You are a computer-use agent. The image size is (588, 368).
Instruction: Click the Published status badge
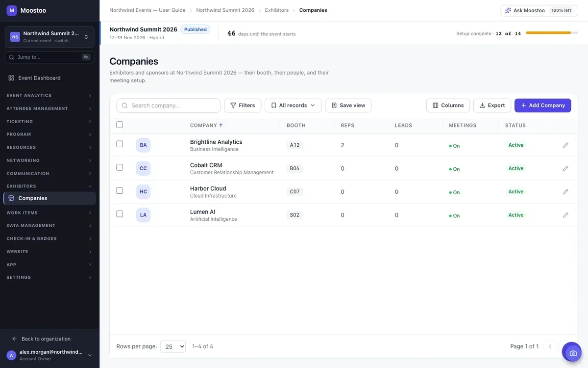196,29
